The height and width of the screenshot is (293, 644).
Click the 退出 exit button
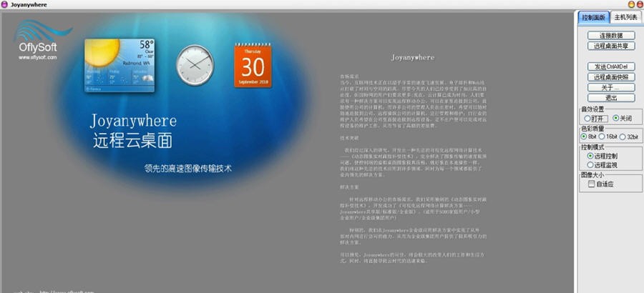[x=611, y=98]
